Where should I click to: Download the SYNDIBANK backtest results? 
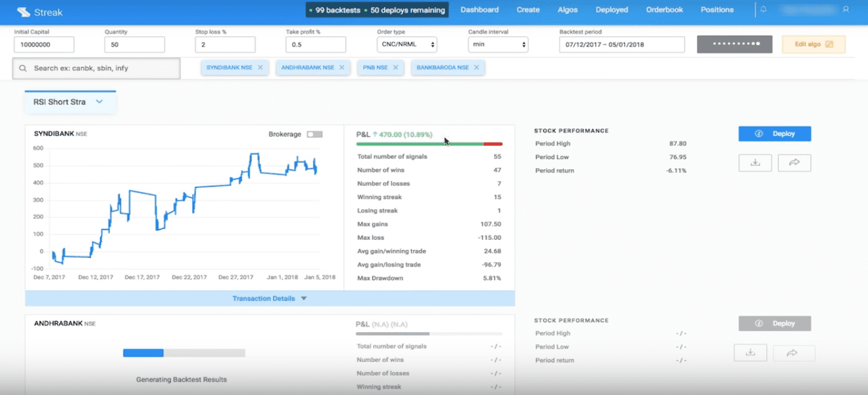coord(755,163)
